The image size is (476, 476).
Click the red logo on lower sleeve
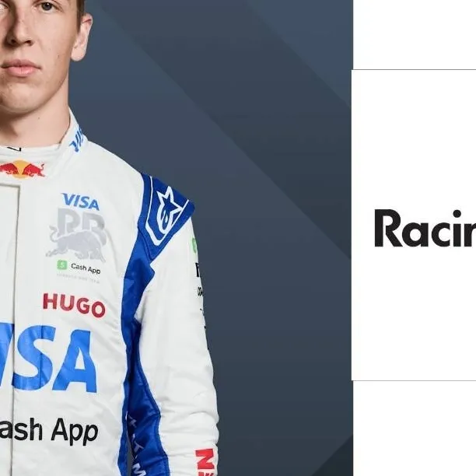(205, 462)
